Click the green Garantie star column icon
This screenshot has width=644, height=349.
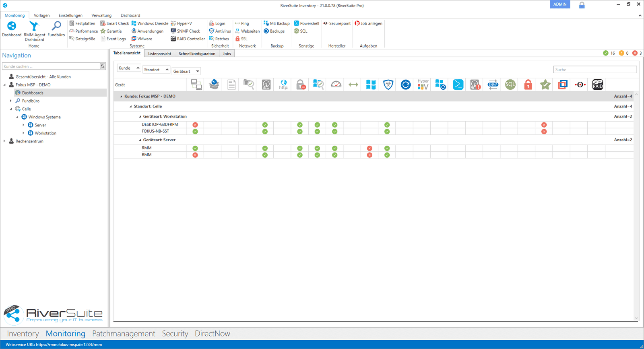545,85
